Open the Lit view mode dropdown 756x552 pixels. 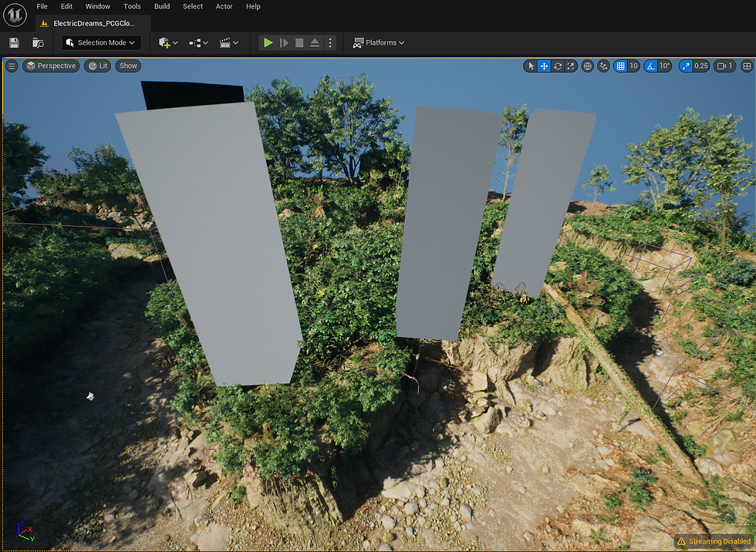(x=97, y=66)
